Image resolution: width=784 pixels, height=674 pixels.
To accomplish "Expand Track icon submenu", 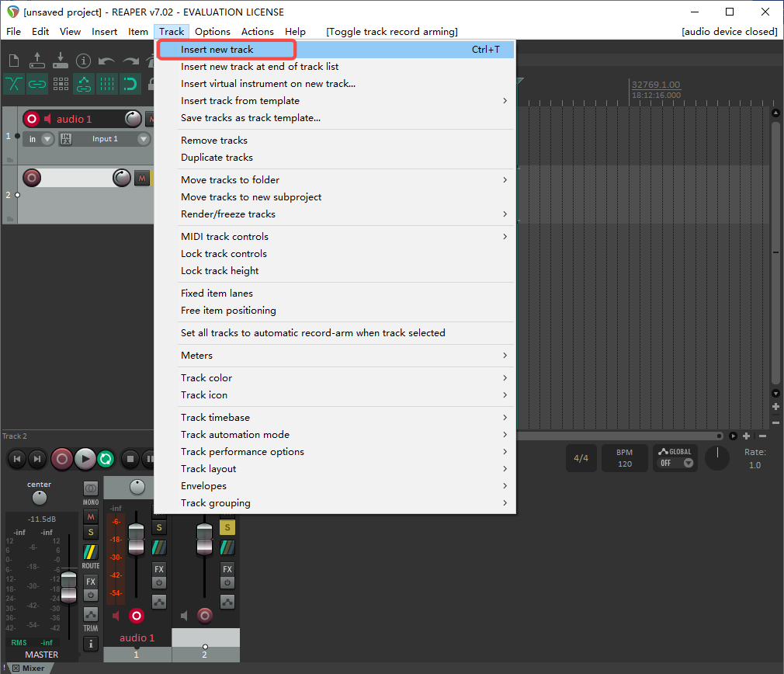I will 335,394.
